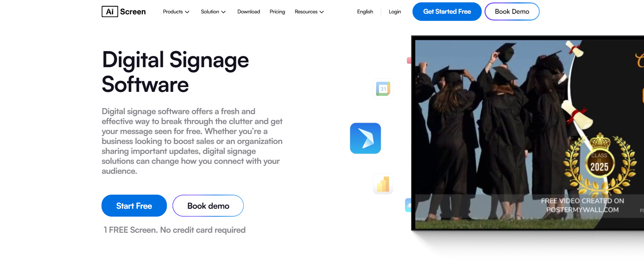This screenshot has height=267, width=644.
Task: Open the English language selector
Action: (x=365, y=12)
